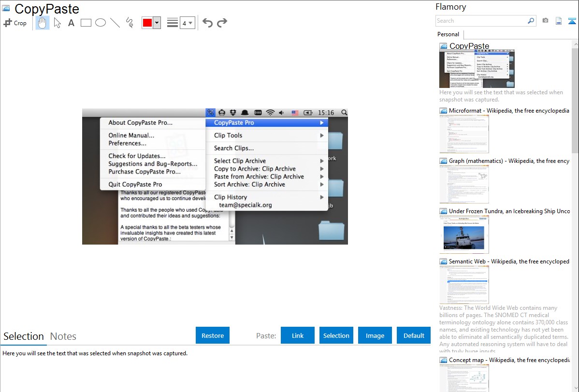
Task: Click the Semantic Web - Wikipedia title
Action: 509,261
